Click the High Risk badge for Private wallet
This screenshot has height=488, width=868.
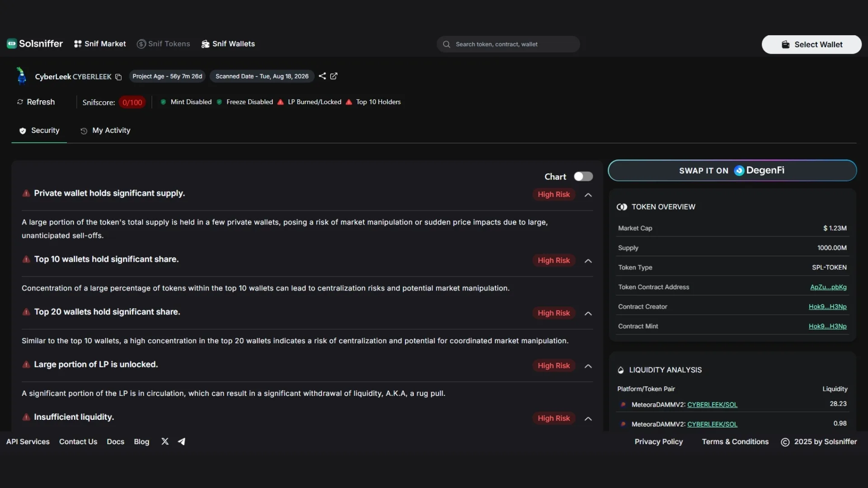click(554, 194)
